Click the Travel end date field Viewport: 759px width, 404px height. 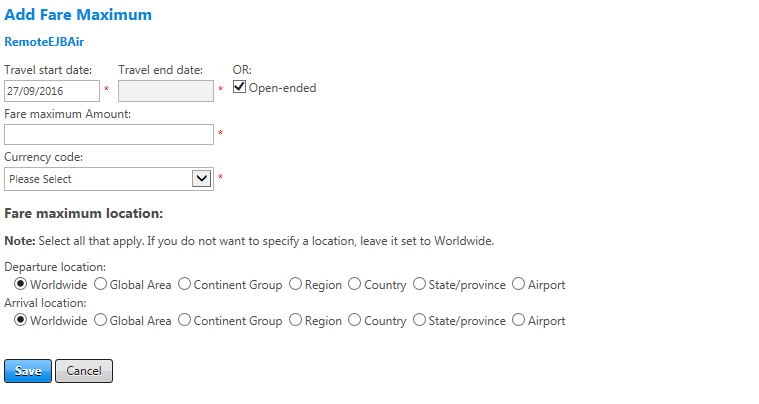(165, 91)
